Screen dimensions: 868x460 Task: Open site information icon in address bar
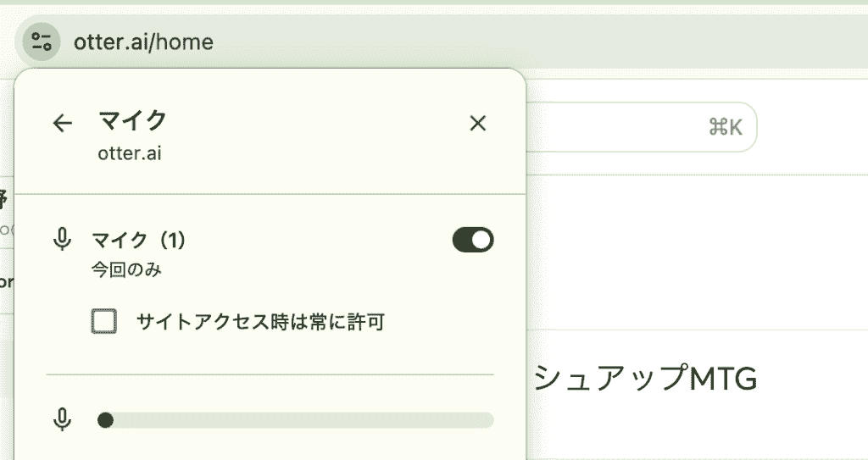tap(42, 42)
